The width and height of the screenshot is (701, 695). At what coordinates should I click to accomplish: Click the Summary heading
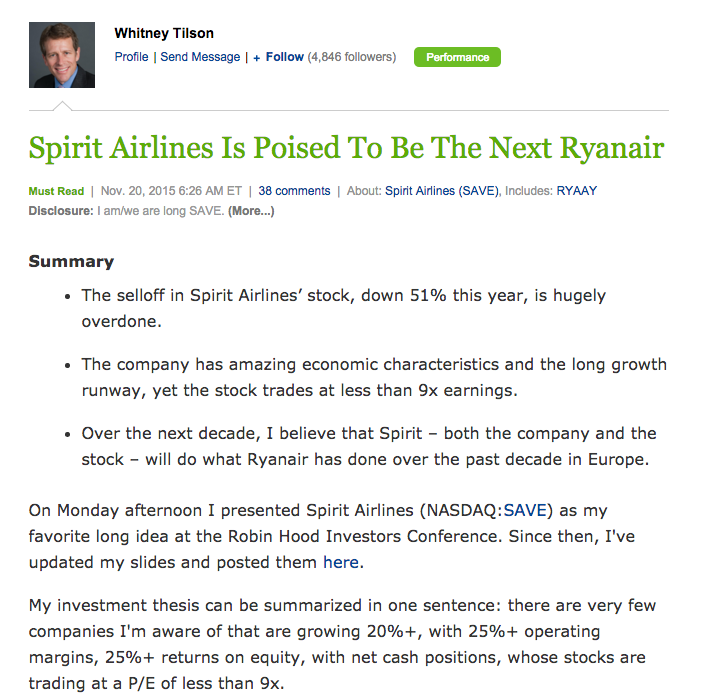tap(72, 261)
